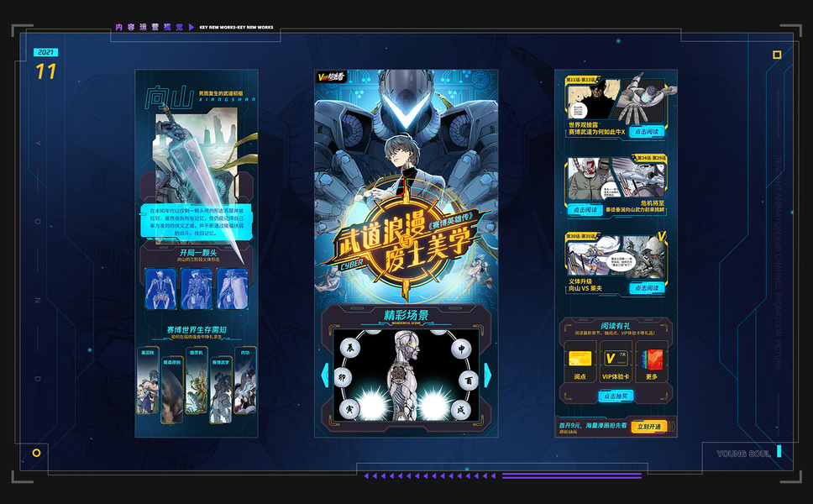Click the 寅 circle in the scene viewer

pyautogui.click(x=349, y=408)
